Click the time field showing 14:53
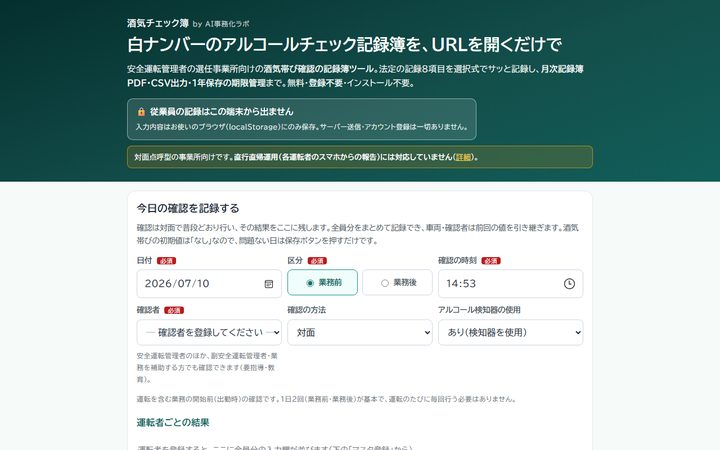720x450 pixels. click(x=510, y=284)
